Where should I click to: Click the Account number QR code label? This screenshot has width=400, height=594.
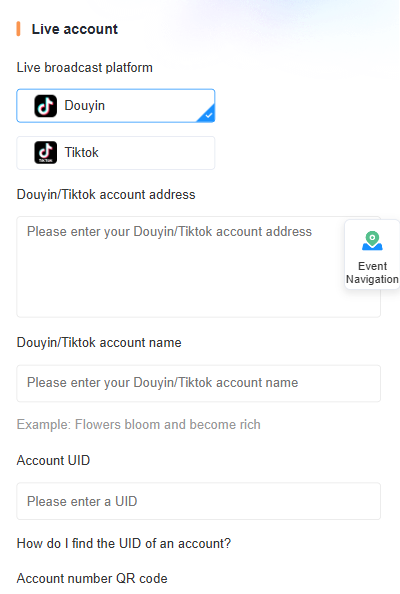(92, 578)
